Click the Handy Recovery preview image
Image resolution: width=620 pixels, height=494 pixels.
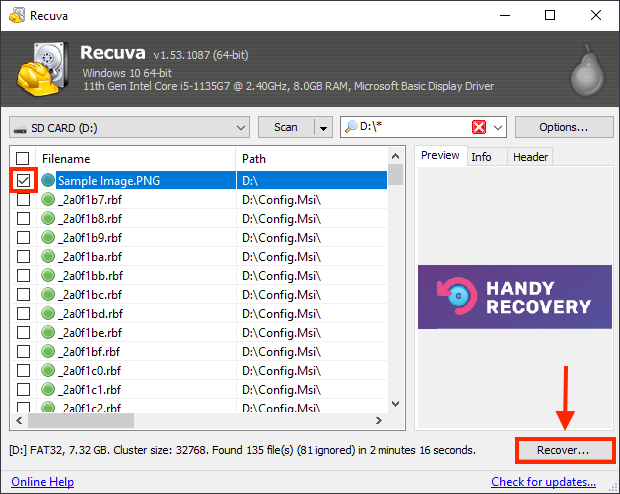(x=515, y=297)
